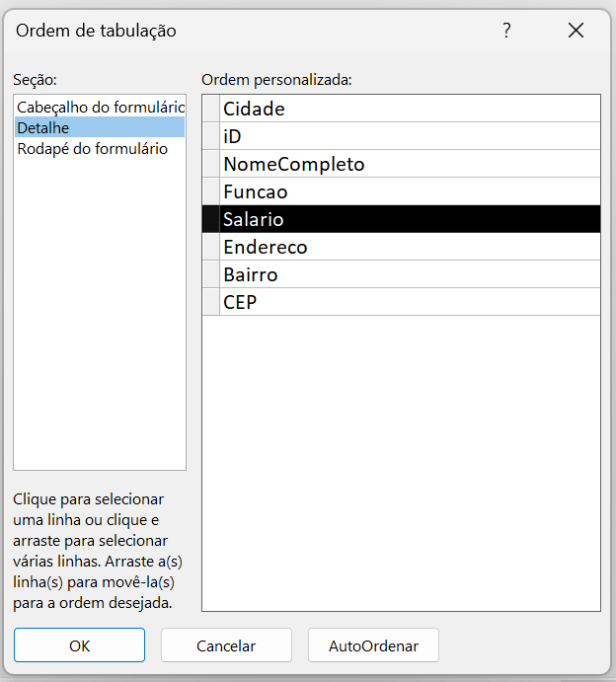Image resolution: width=616 pixels, height=682 pixels.
Task: Select Cabeçalho do formulário section
Action: click(100, 107)
